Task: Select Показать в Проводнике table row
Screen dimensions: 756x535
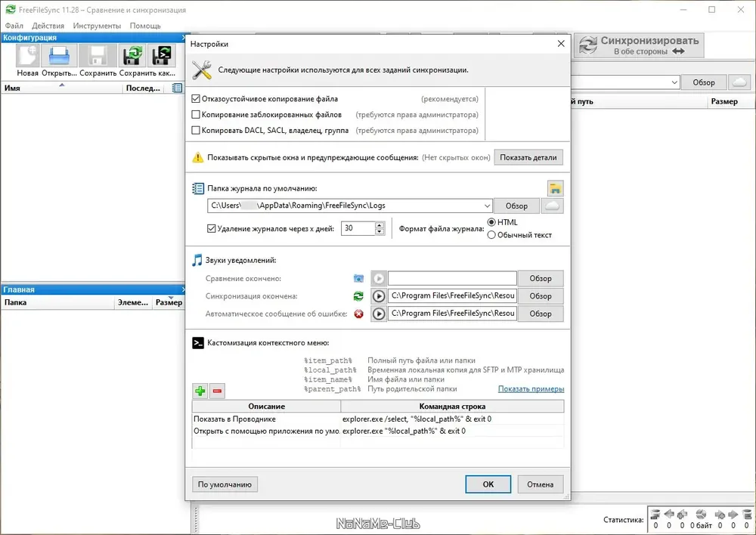Action: (378, 419)
